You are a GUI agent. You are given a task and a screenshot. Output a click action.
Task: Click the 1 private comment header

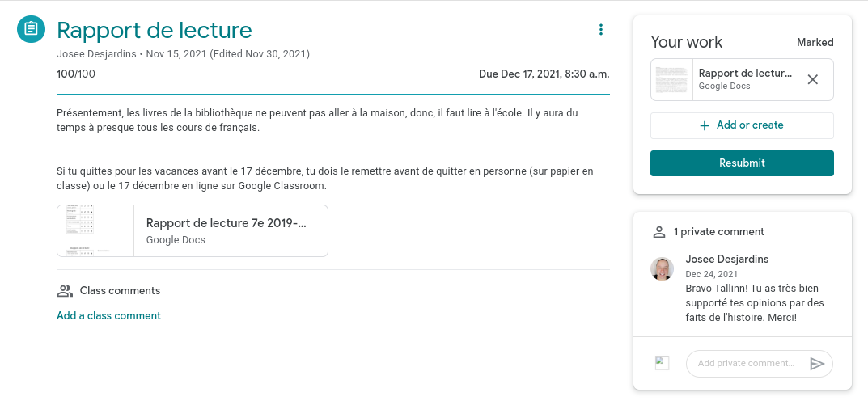pyautogui.click(x=718, y=232)
